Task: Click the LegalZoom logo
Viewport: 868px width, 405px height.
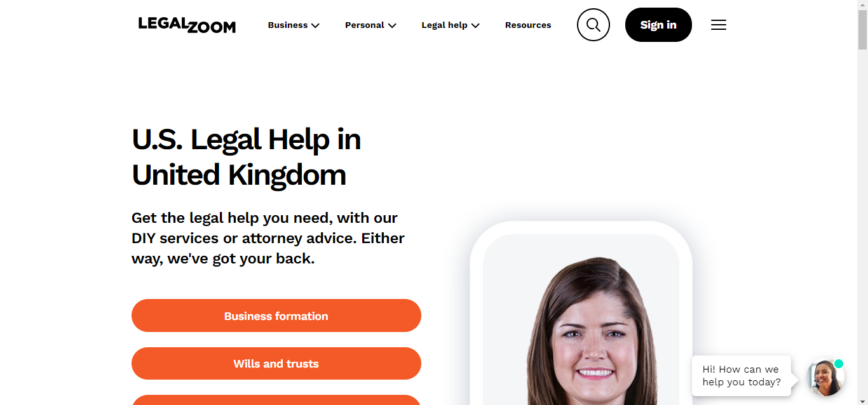Action: [x=187, y=25]
